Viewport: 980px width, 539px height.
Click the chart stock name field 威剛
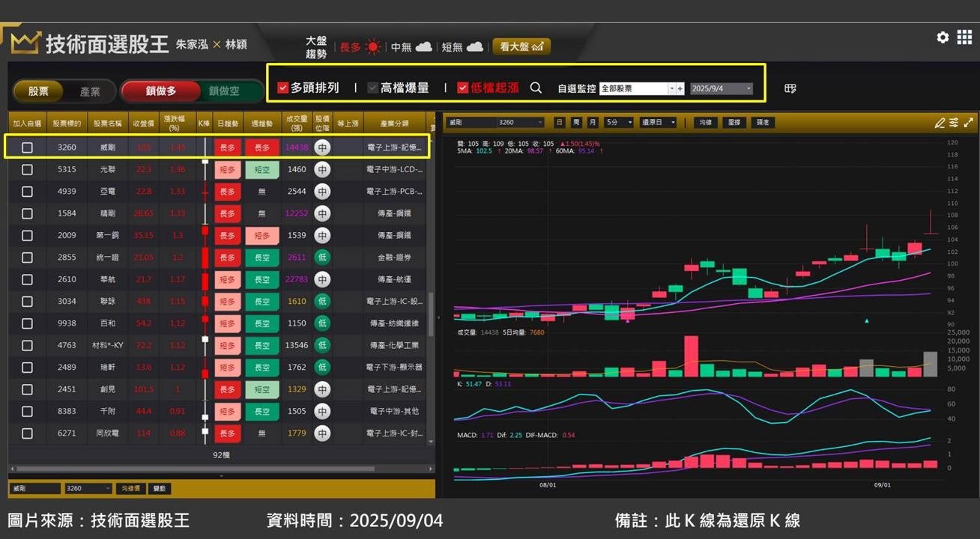pos(471,122)
